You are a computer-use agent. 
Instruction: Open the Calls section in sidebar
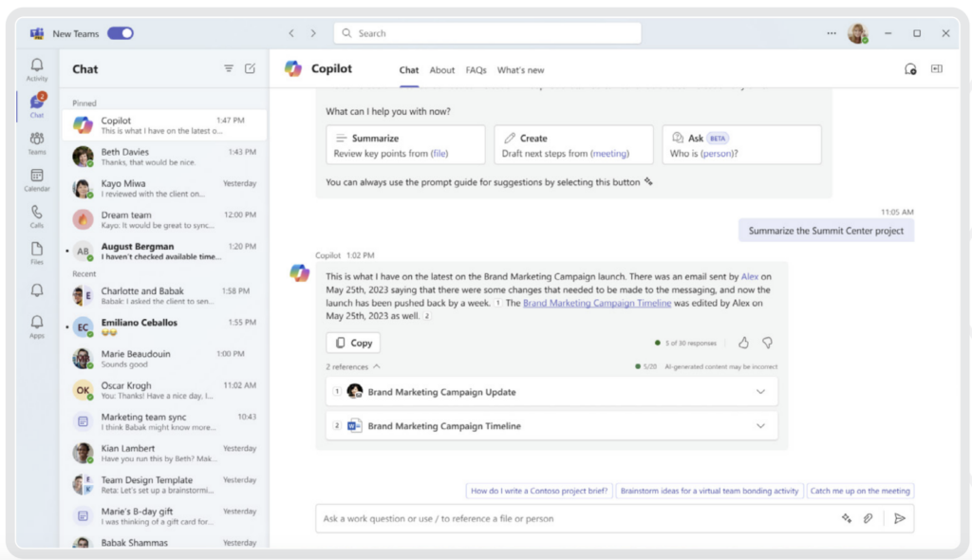point(37,216)
